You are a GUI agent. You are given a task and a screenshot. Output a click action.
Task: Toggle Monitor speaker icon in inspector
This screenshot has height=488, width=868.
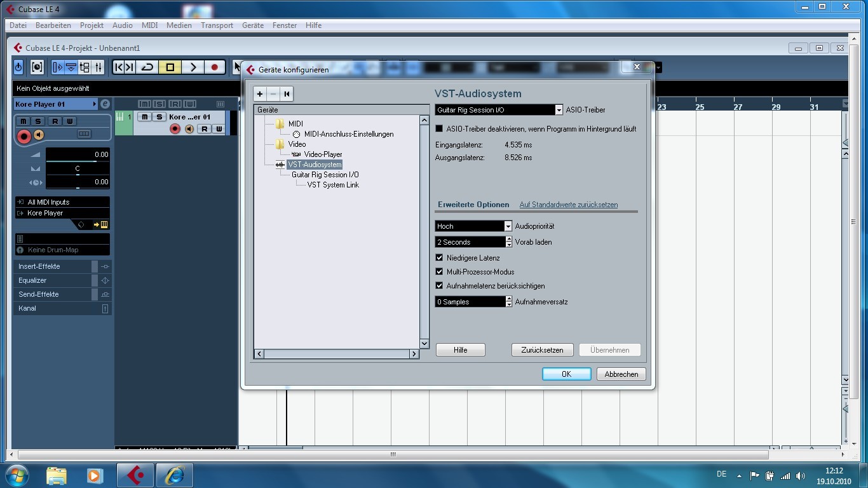click(39, 135)
